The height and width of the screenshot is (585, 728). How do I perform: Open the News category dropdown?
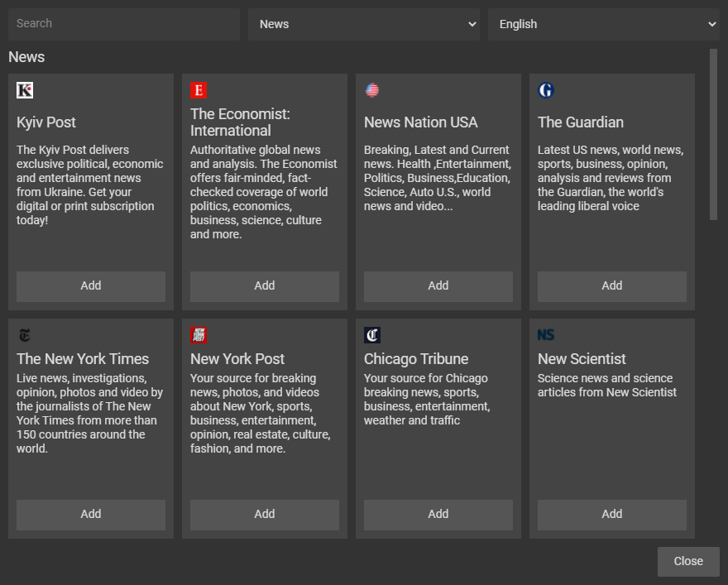(363, 24)
